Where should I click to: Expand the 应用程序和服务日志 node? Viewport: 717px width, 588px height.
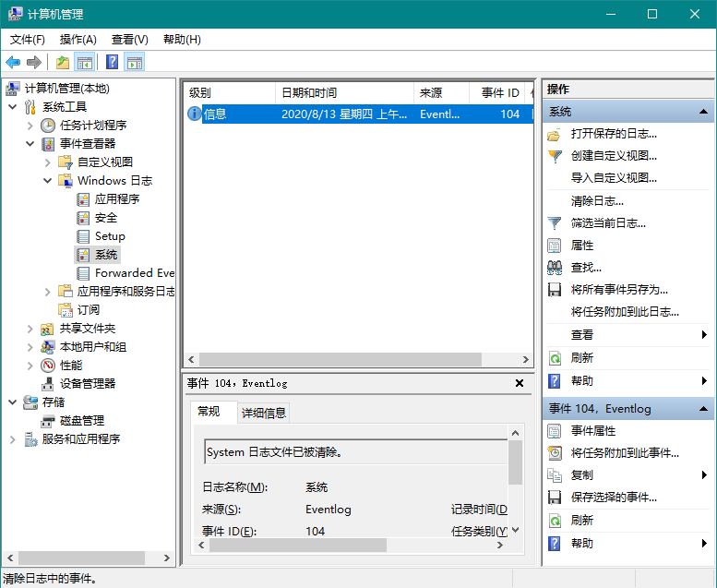pyautogui.click(x=48, y=292)
